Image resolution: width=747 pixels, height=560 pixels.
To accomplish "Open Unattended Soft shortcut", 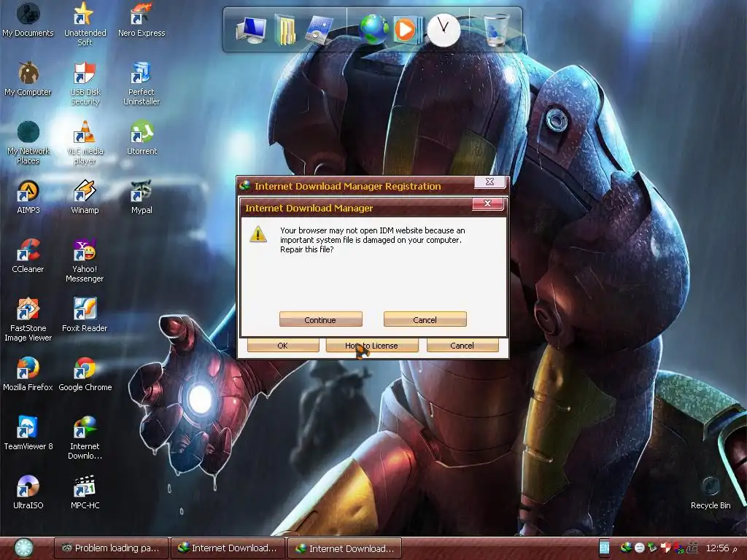I will 85,23.
